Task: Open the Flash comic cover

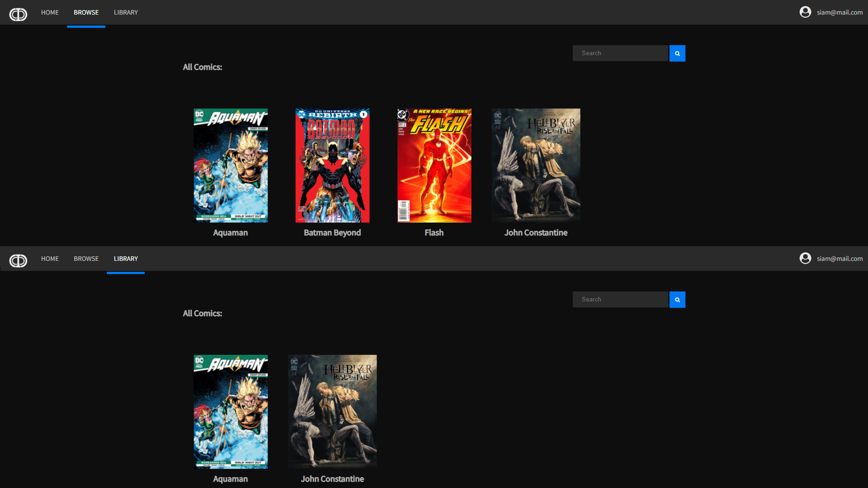Action: 434,166
